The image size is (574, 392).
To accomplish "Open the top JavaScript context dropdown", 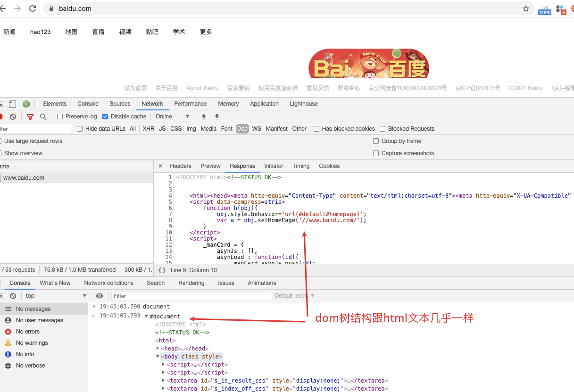I will click(x=56, y=296).
